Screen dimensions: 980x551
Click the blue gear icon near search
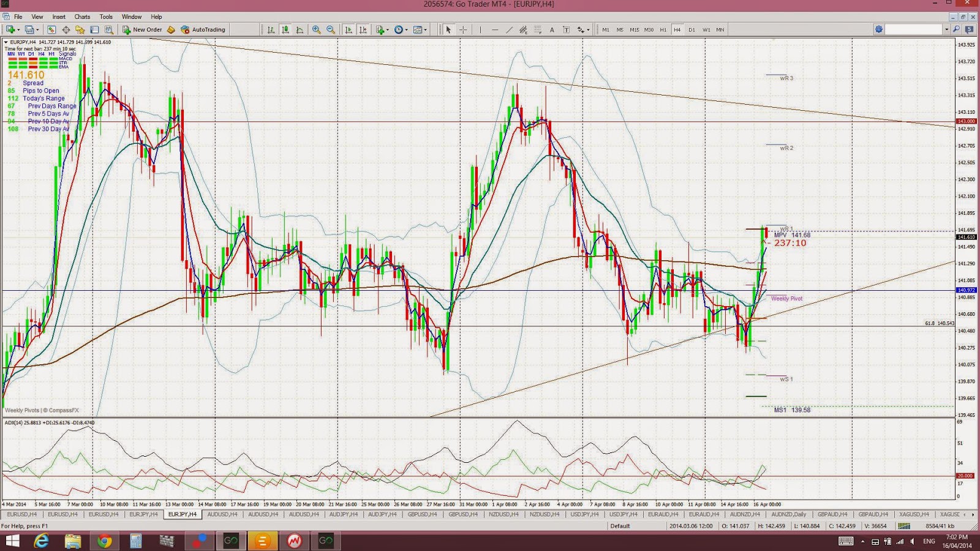point(879,29)
